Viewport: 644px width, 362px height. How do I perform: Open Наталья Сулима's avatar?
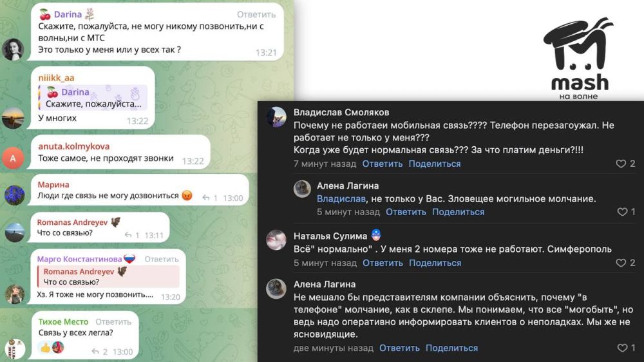coord(276,240)
